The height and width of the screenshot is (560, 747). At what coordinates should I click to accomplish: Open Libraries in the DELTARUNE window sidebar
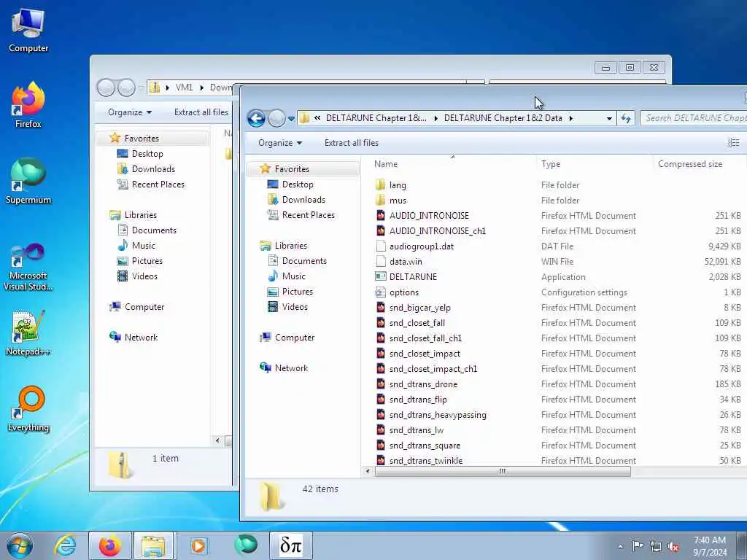tap(290, 246)
